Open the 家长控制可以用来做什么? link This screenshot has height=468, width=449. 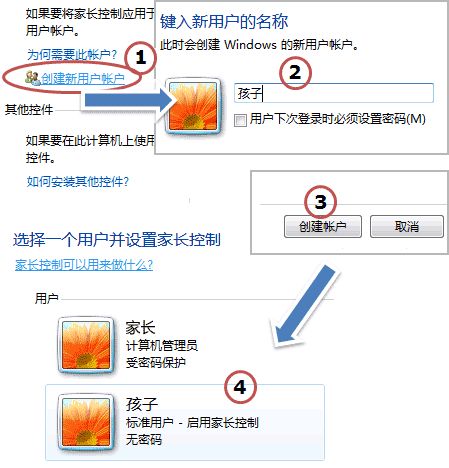coord(84,265)
